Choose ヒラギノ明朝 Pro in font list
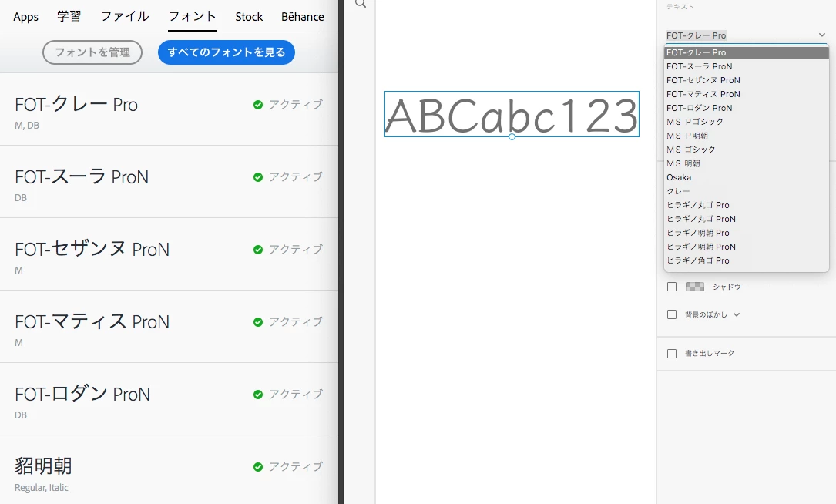The image size is (836, 504). click(x=747, y=233)
